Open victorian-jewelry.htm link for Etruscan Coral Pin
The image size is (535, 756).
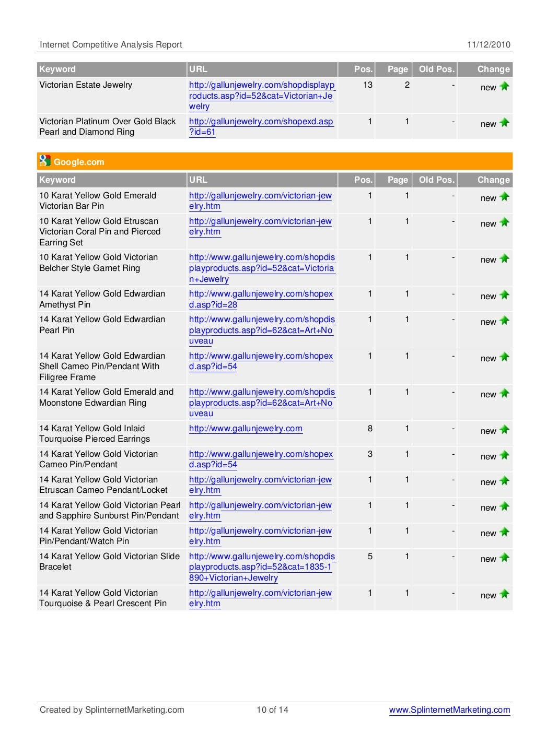click(260, 226)
